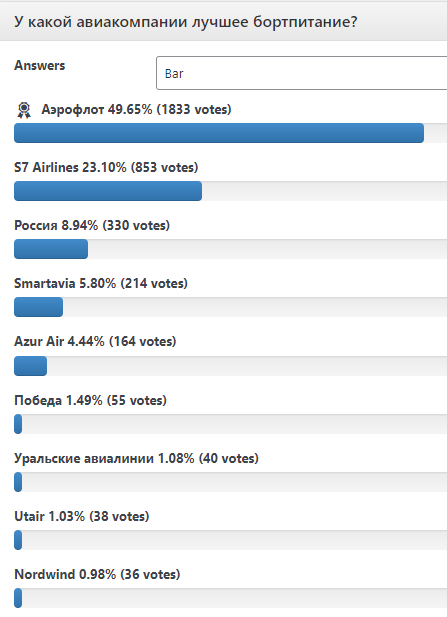Screen dimensions: 447x617
Task: Click the Аэрофлот 49.65% (1833 votes) label
Action: click(x=136, y=109)
